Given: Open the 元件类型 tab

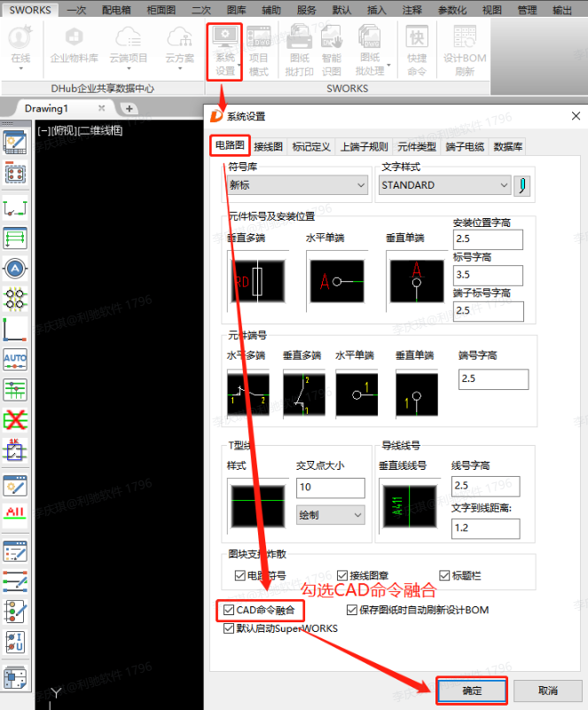Looking at the screenshot, I should tap(416, 146).
